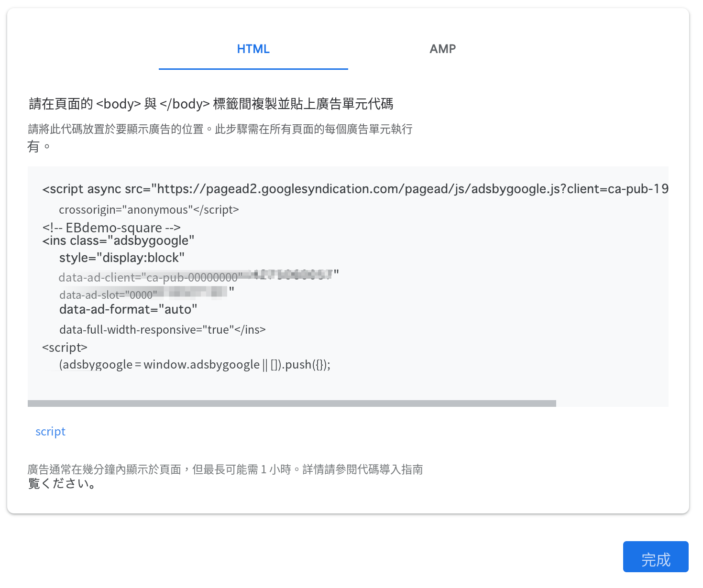Click the horizontal scrollbar under the code
Viewport: 703px width, 588px height.
click(x=292, y=403)
